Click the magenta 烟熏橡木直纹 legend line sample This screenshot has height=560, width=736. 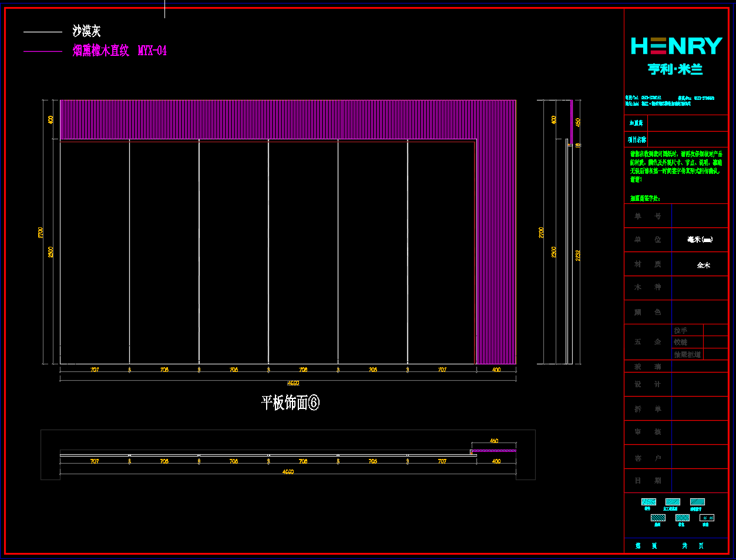point(42,51)
